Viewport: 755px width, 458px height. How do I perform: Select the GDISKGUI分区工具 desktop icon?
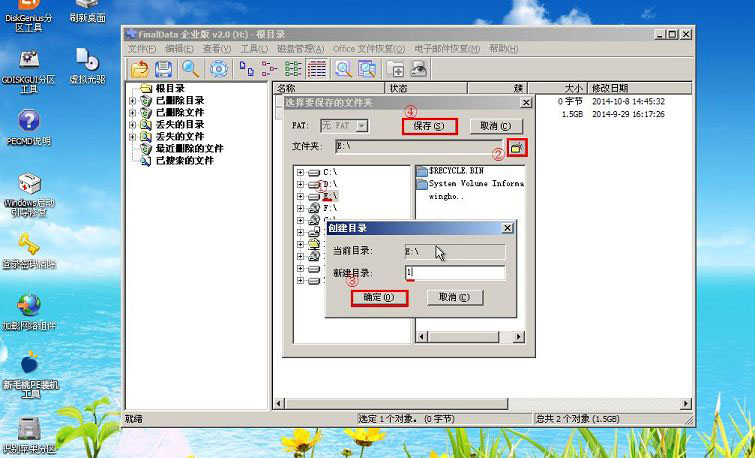29,72
